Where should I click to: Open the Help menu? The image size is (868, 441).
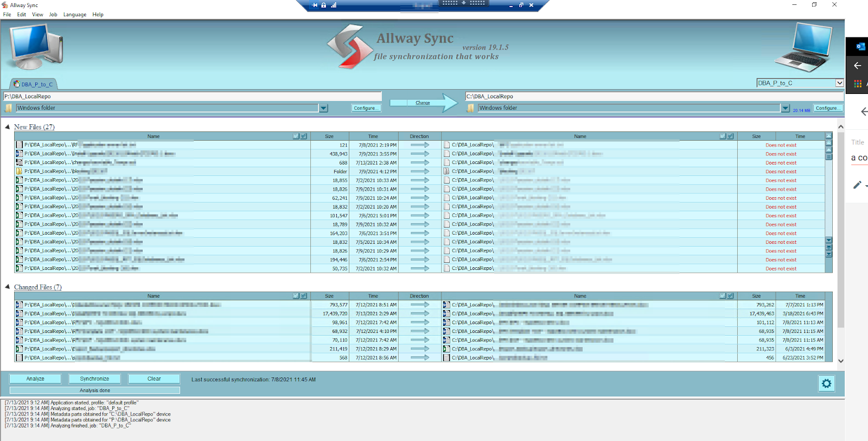tap(98, 15)
